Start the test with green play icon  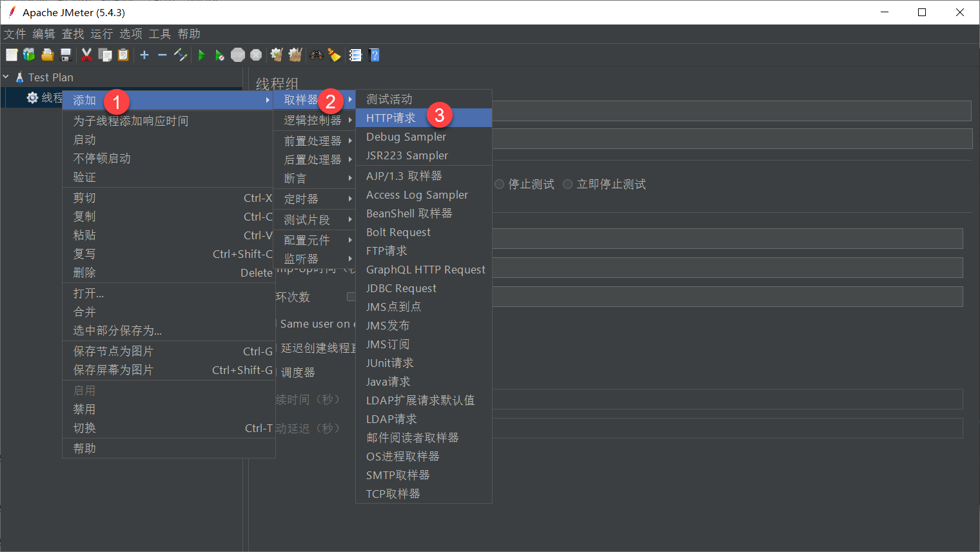point(202,55)
